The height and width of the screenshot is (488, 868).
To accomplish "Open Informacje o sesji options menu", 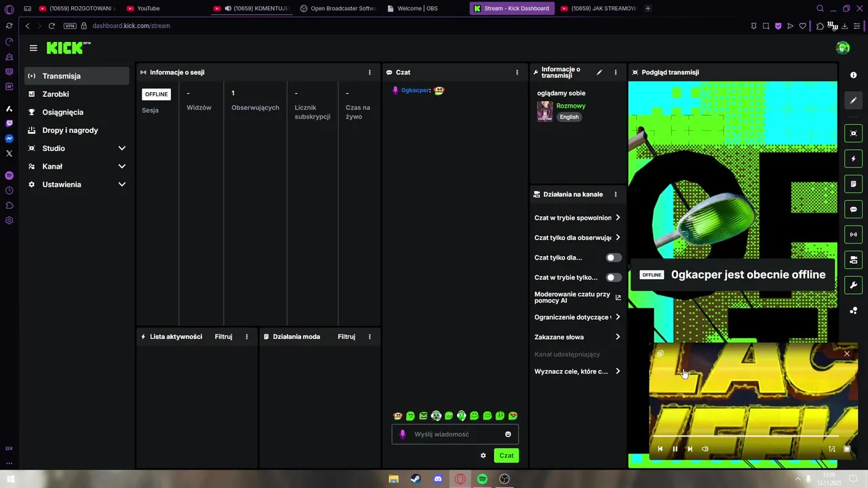I will coord(370,73).
